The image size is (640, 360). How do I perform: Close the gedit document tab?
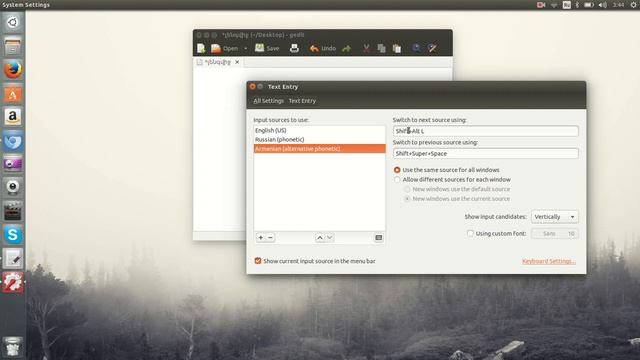coord(237,62)
